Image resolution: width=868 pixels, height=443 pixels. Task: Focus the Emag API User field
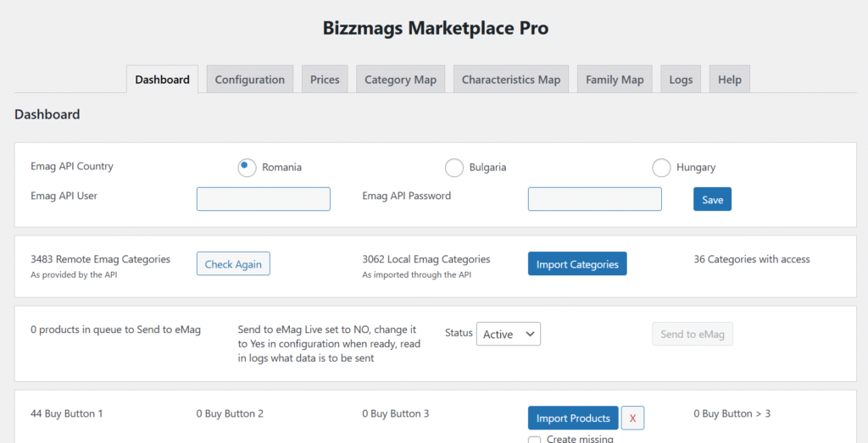click(264, 199)
